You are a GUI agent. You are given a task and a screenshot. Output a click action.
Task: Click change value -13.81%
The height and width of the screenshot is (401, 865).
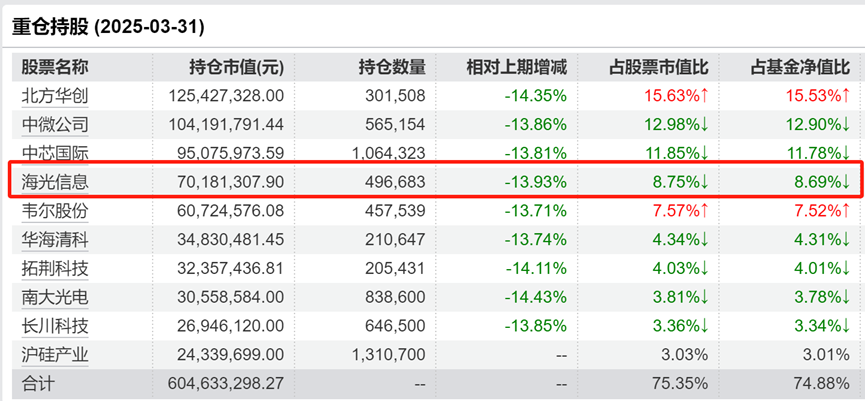coord(536,153)
